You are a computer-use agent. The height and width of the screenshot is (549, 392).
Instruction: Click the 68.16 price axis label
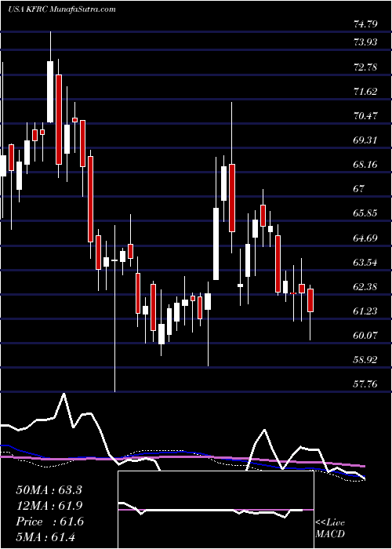(x=366, y=164)
